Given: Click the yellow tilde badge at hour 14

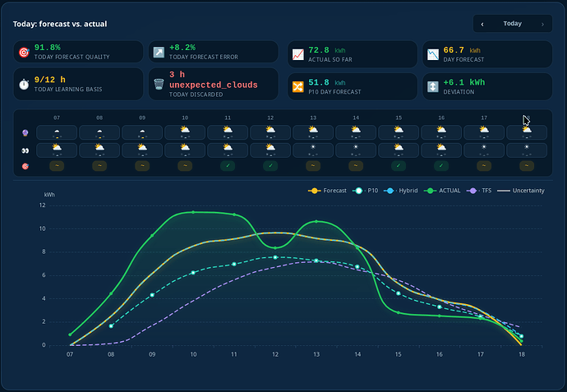Looking at the screenshot, I should pos(356,166).
